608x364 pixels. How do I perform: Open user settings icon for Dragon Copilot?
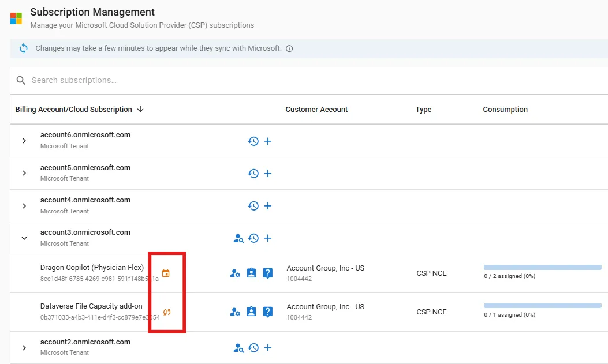click(x=235, y=273)
